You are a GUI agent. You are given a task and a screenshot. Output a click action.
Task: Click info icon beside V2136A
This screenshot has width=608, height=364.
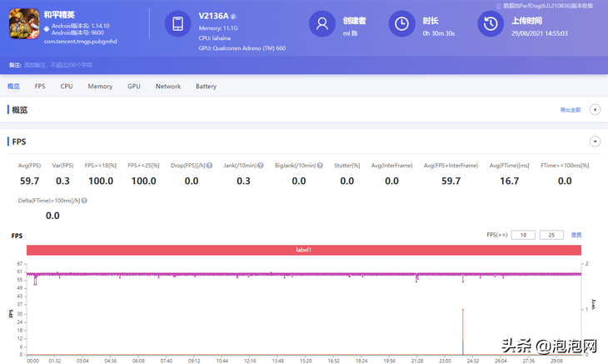coord(233,17)
